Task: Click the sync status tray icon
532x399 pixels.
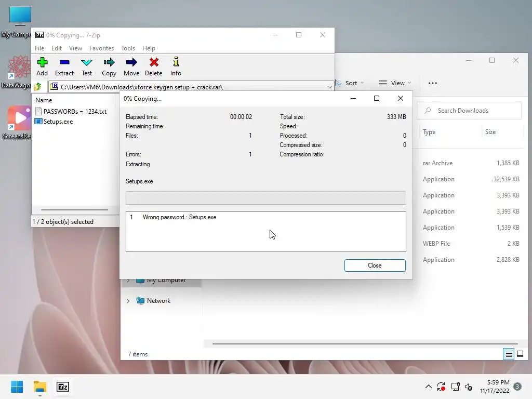Action: [441, 387]
